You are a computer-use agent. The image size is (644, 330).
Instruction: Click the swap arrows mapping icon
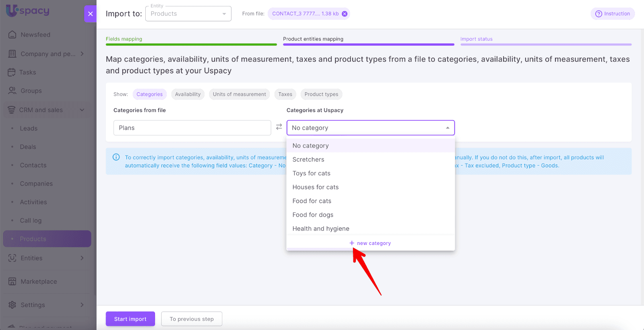click(x=279, y=127)
